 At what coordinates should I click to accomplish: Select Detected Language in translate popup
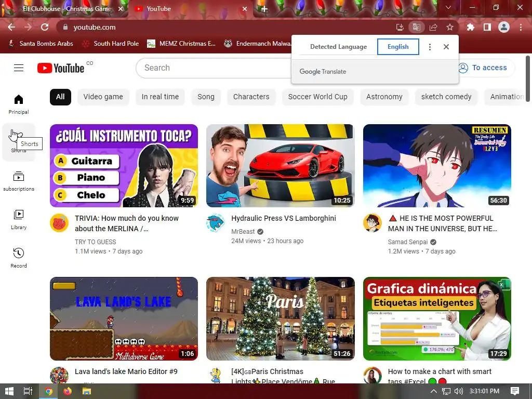338,47
